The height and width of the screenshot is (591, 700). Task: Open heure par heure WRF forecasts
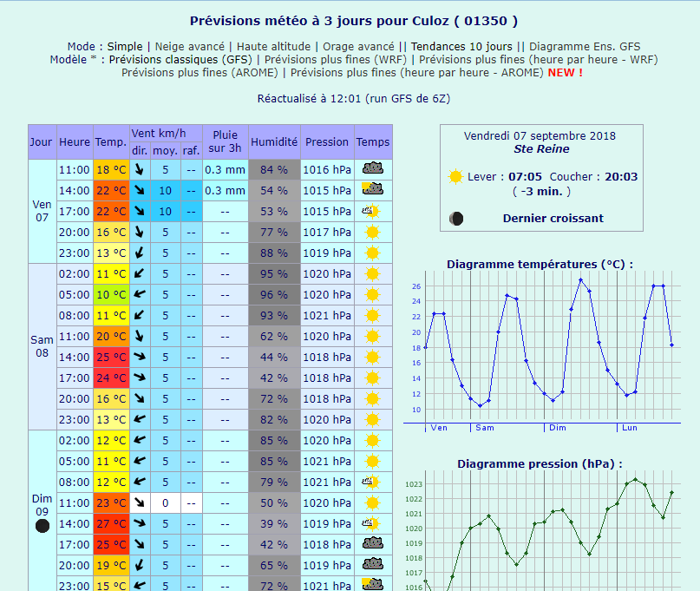[539, 59]
